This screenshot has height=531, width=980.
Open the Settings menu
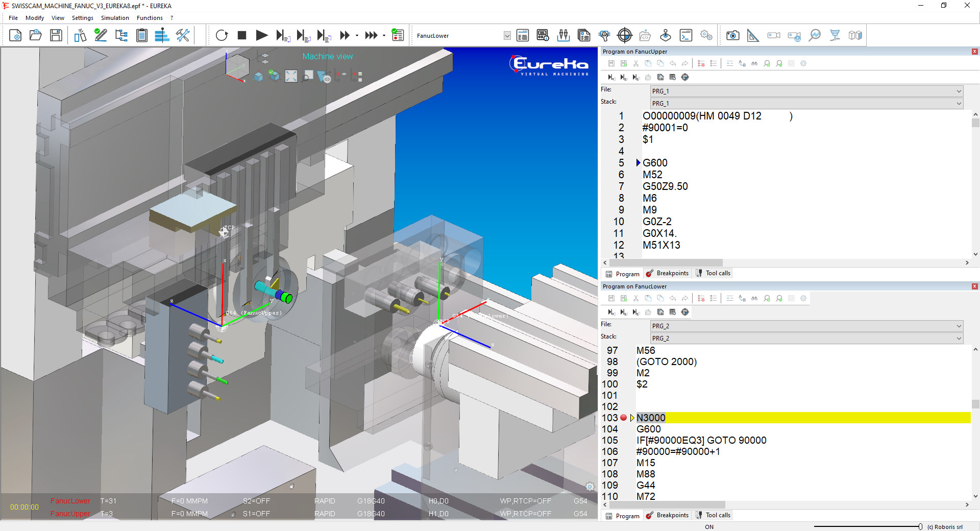(83, 18)
